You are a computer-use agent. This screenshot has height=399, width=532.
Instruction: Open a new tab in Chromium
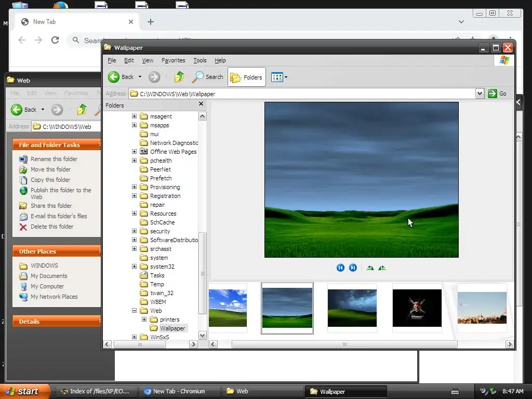[151, 22]
